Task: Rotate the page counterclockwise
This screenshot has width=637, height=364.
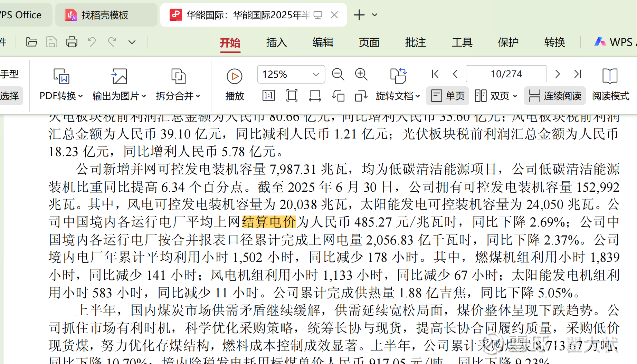Action: click(x=338, y=96)
